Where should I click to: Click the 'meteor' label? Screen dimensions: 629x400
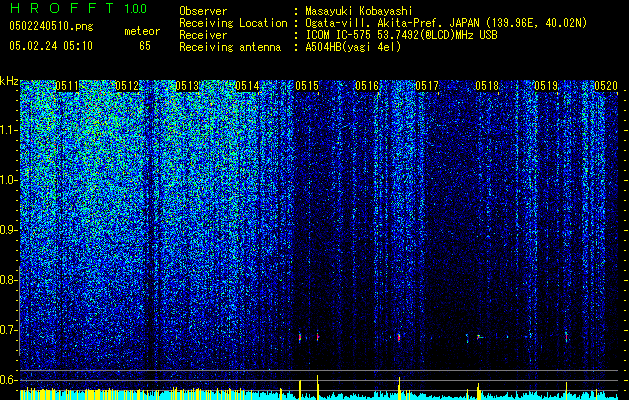pos(142,31)
